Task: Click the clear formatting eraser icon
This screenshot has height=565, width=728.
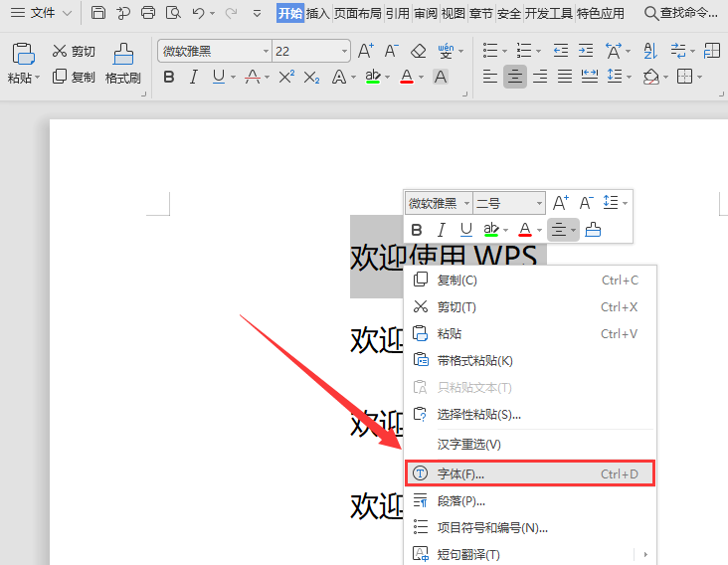Action: pyautogui.click(x=418, y=51)
